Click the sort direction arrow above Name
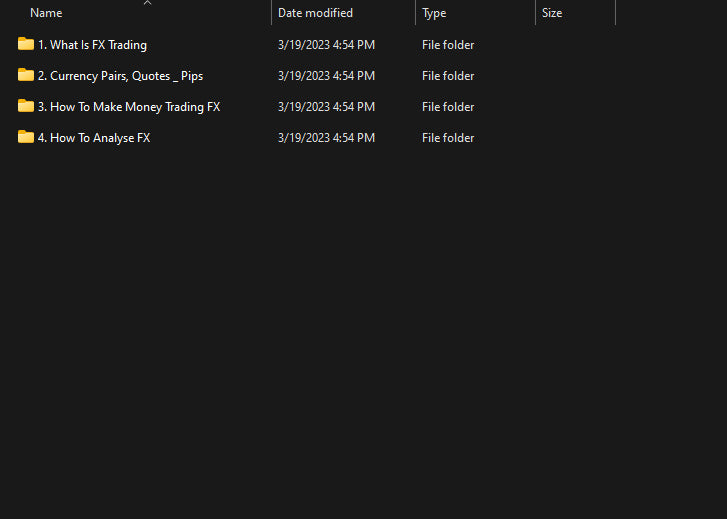Image resolution: width=727 pixels, height=519 pixels. [147, 3]
